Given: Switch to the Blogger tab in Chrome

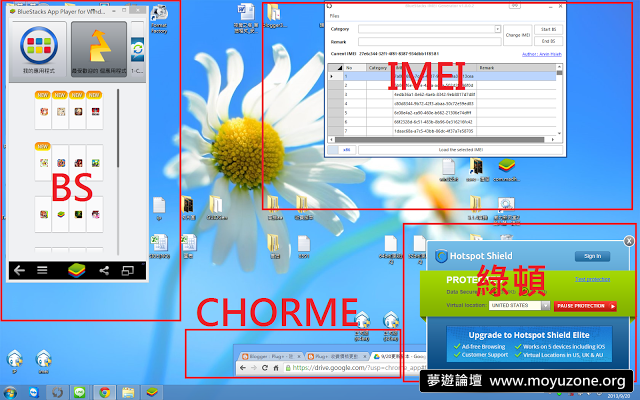Looking at the screenshot, I should pyautogui.click(x=271, y=356).
